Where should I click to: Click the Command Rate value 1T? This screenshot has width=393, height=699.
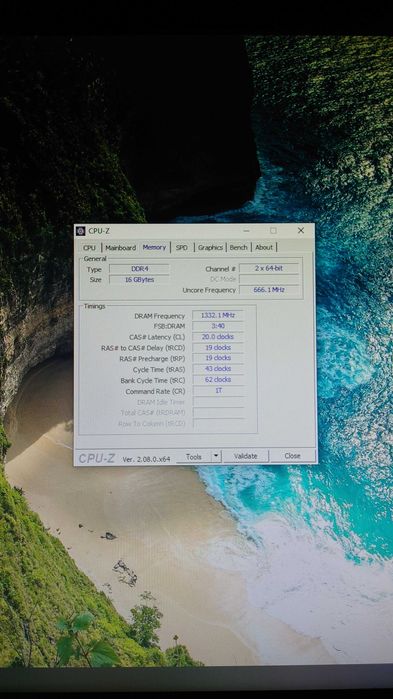pos(218,391)
